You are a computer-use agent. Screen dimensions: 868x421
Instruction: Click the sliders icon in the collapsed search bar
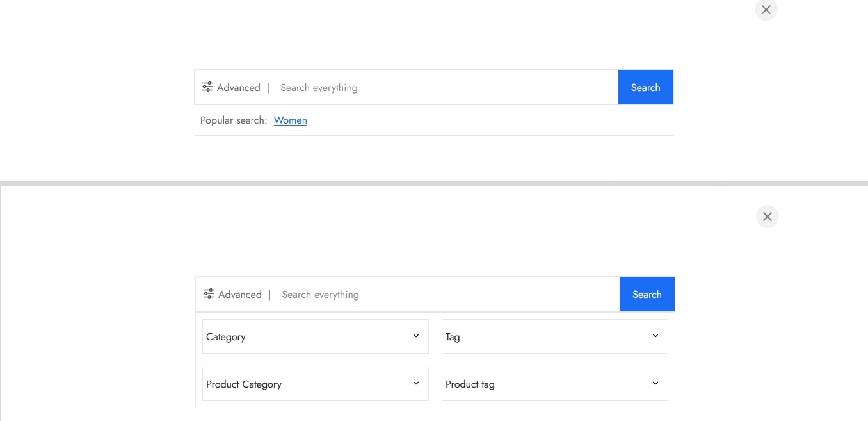pos(207,87)
